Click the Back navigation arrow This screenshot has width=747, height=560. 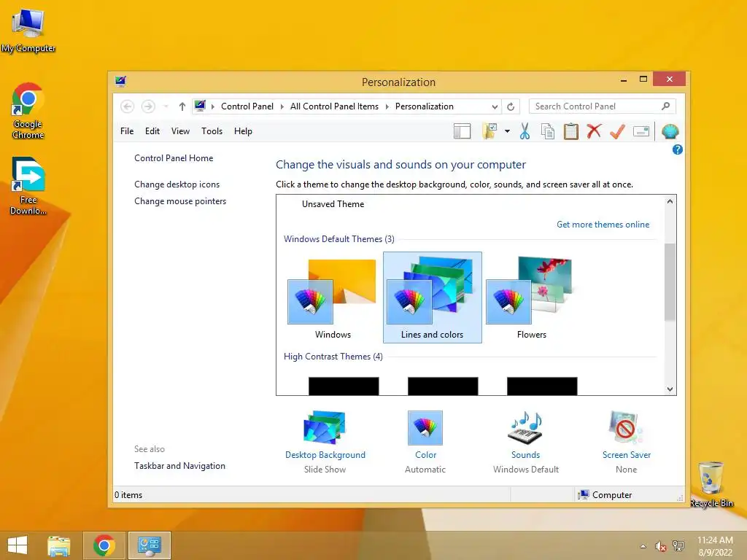click(x=127, y=106)
